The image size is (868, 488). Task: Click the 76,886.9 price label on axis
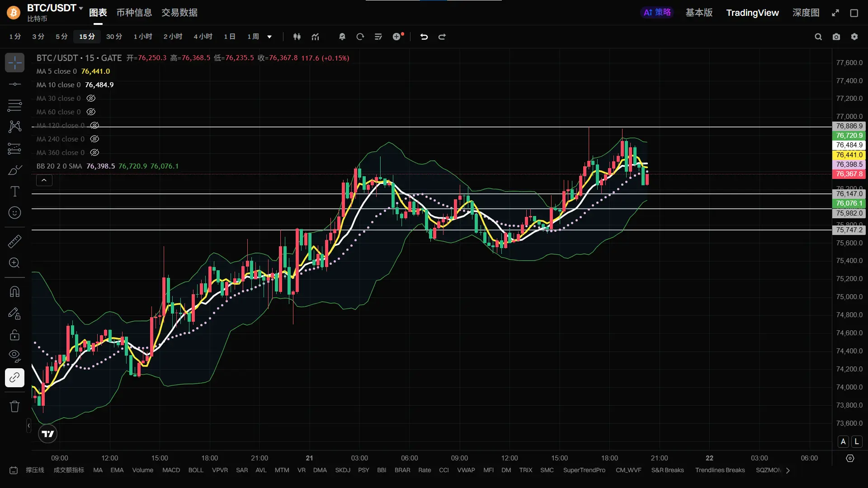(849, 126)
